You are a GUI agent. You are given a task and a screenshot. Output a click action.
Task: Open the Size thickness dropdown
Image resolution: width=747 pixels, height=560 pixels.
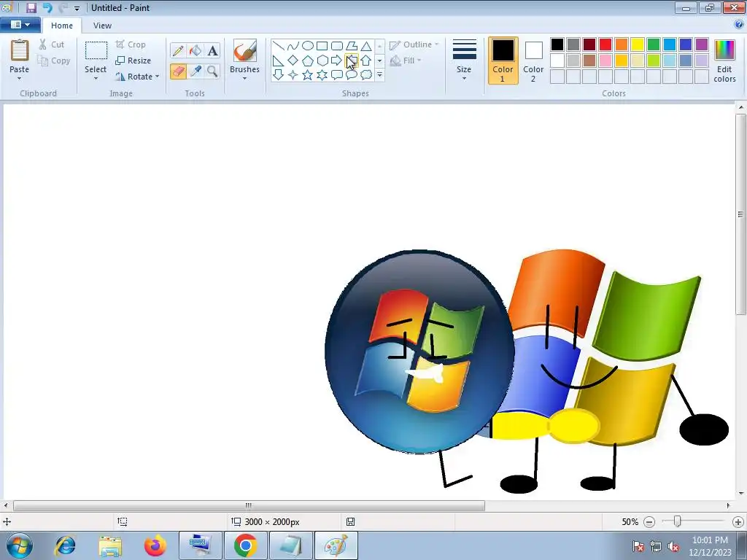point(464,61)
